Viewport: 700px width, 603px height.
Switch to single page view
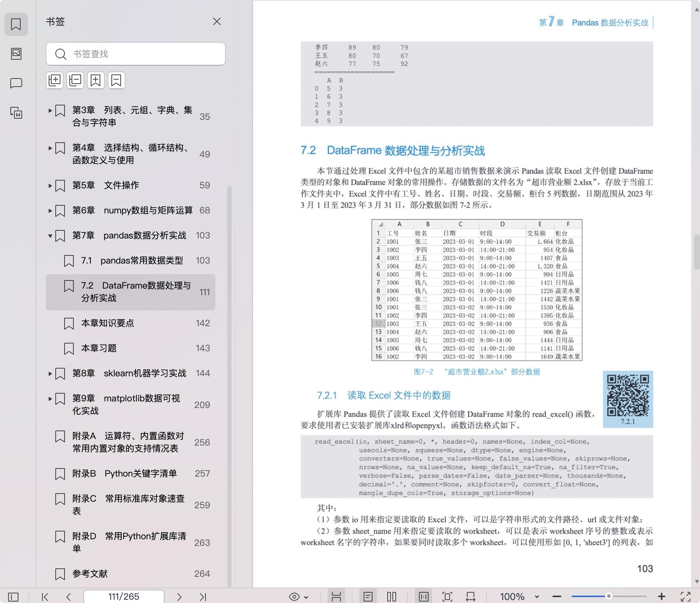coord(368,597)
